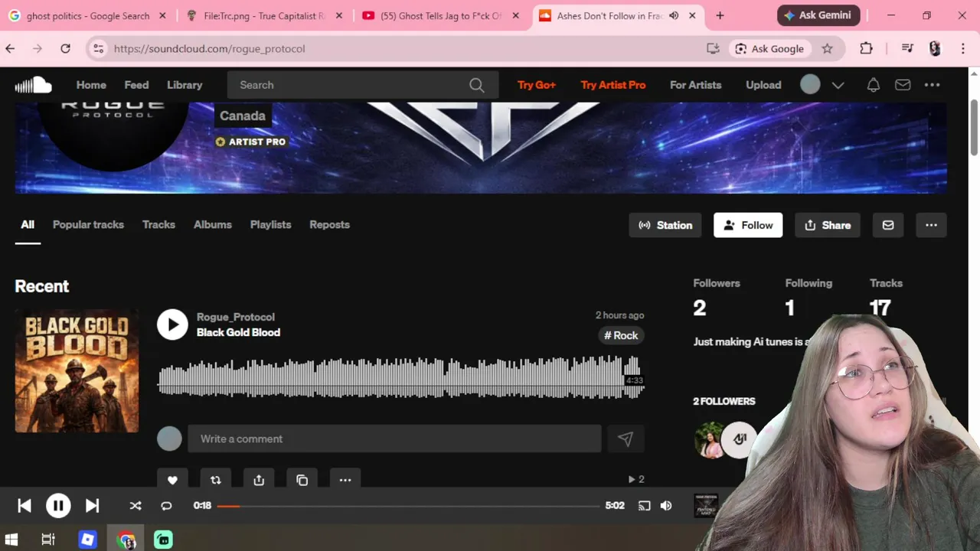Image resolution: width=980 pixels, height=551 pixels.
Task: Toggle shuffle in the player bar
Action: pyautogui.click(x=136, y=505)
